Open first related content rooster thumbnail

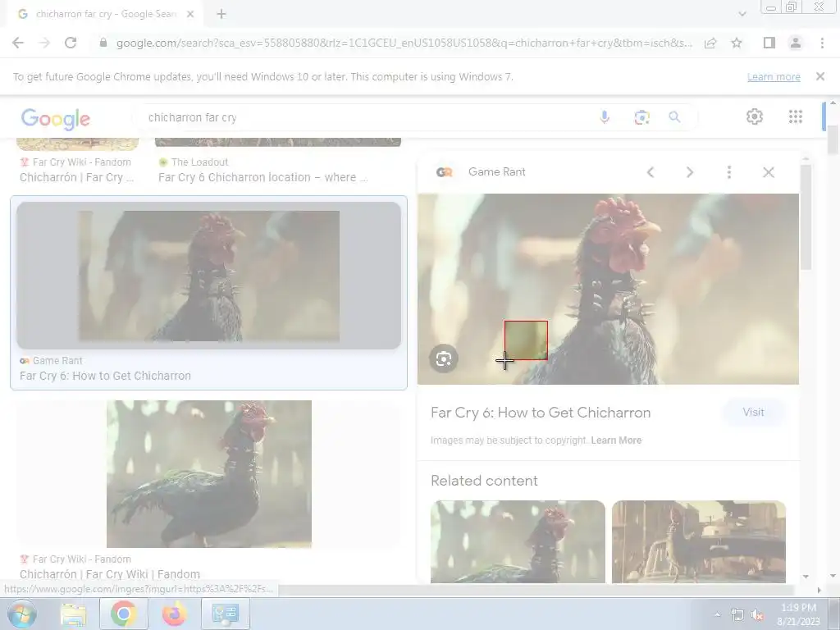(518, 541)
